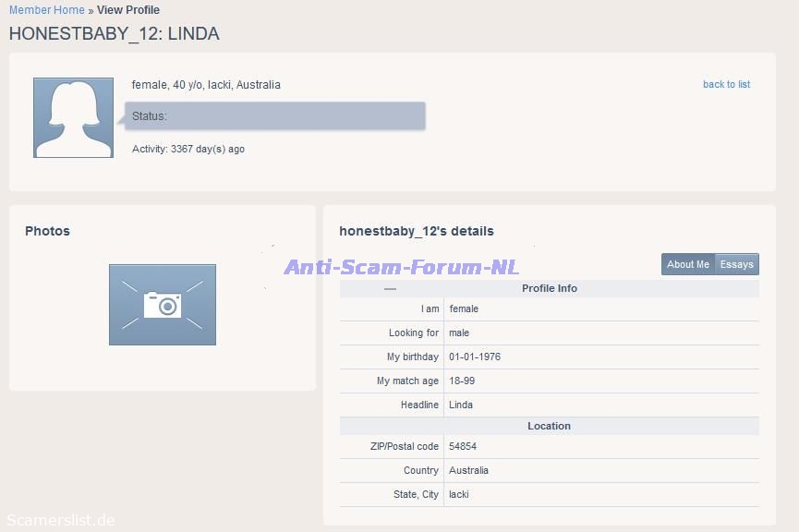Click the birthday value 01-01-1976
This screenshot has width=799, height=532.
[x=475, y=357]
